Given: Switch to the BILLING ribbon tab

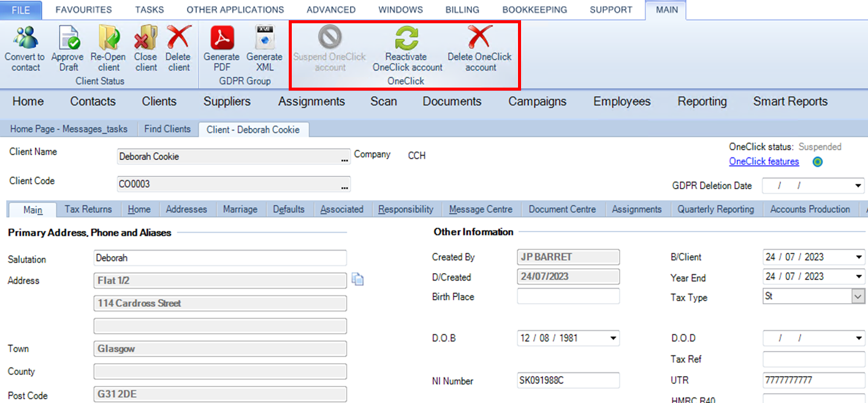Looking at the screenshot, I should coord(462,10).
